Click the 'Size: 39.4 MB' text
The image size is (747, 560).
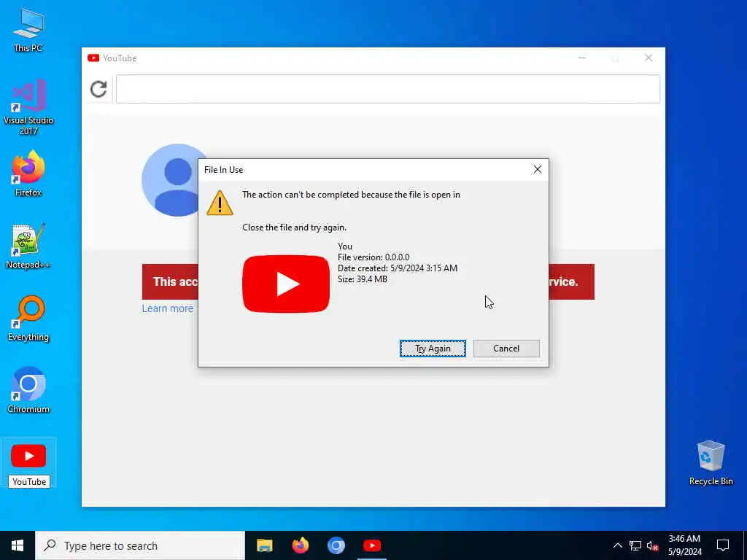point(363,279)
